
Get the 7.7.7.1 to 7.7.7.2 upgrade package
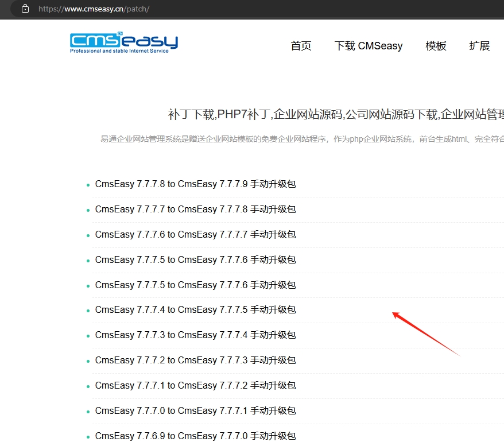click(195, 385)
